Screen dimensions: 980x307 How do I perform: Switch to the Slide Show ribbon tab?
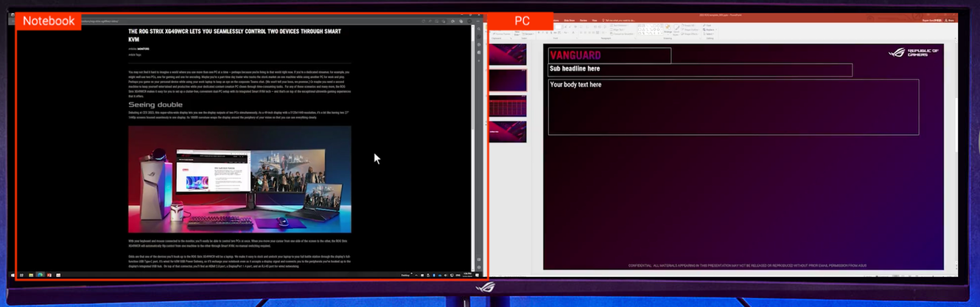(x=569, y=21)
